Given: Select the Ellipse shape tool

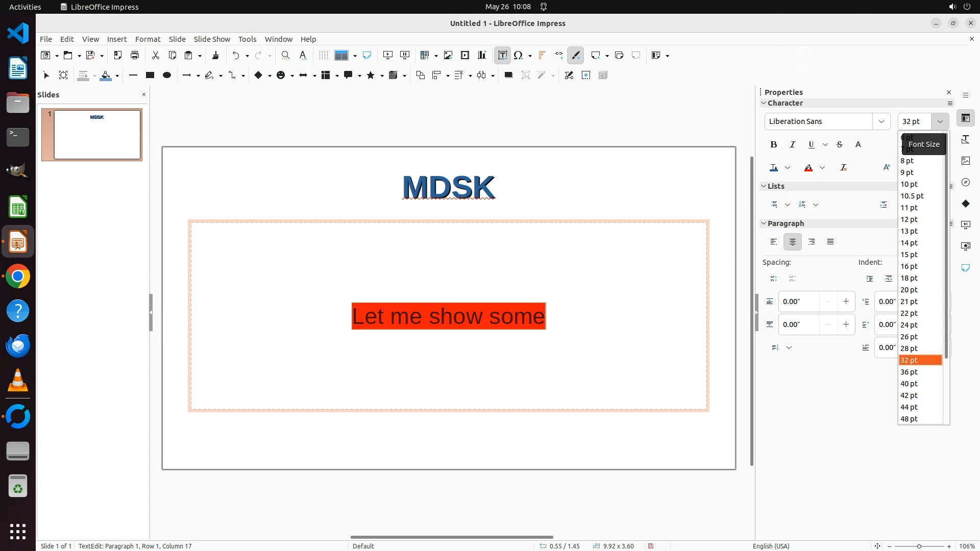Looking at the screenshot, I should [167, 76].
